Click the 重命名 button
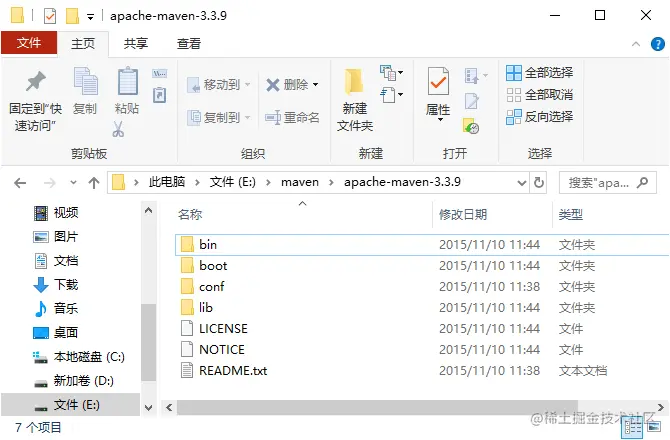Viewport: 670px width, 440px height. point(292,117)
